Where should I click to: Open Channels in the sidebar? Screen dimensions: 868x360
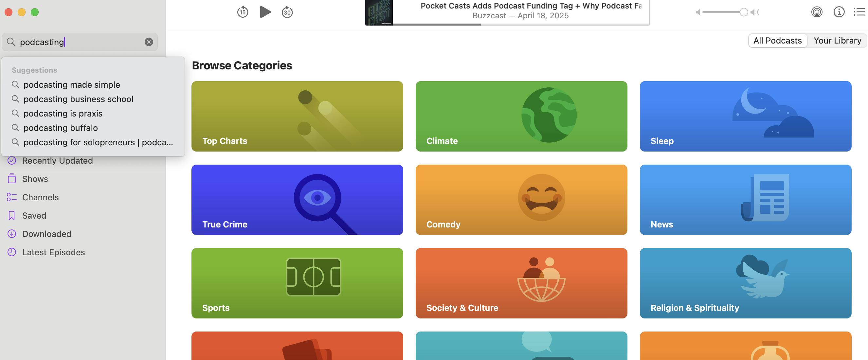[x=40, y=197]
